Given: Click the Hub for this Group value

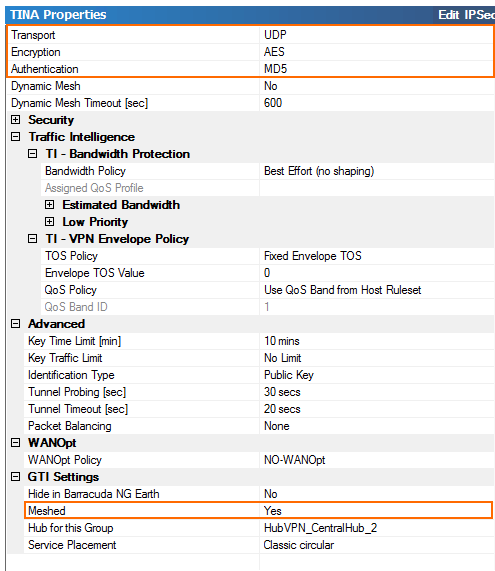Looking at the screenshot, I should [x=377, y=528].
